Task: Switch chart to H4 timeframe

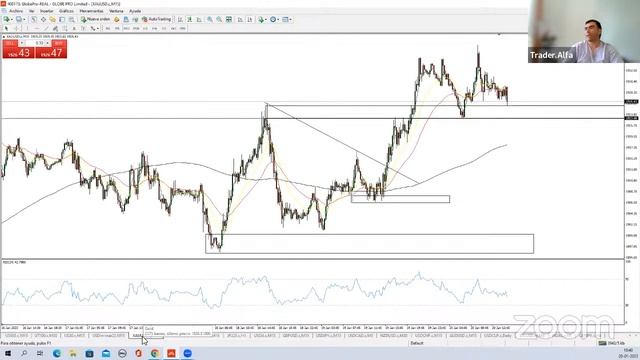Action: 155,28
